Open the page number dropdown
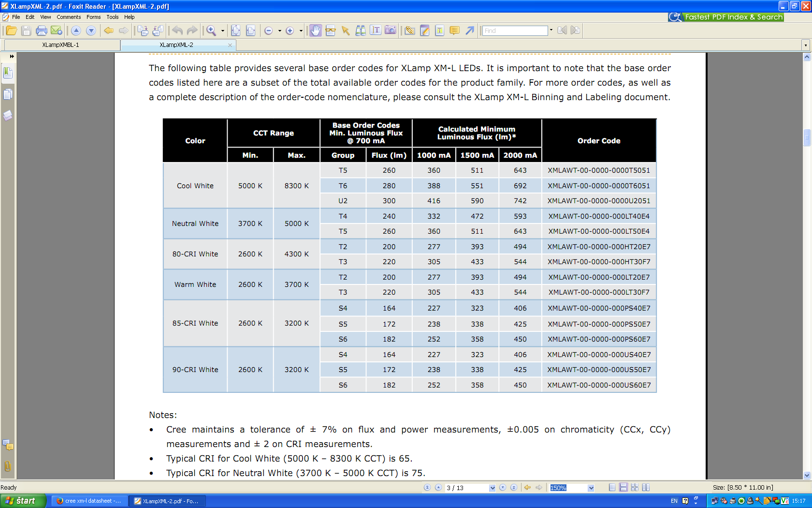The height and width of the screenshot is (508, 812). (x=492, y=488)
